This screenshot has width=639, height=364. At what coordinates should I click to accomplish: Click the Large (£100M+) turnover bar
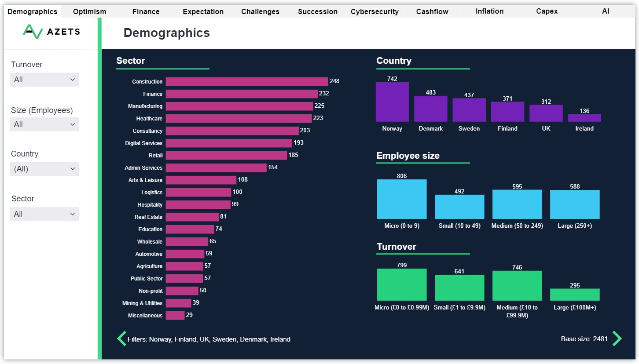click(x=575, y=295)
